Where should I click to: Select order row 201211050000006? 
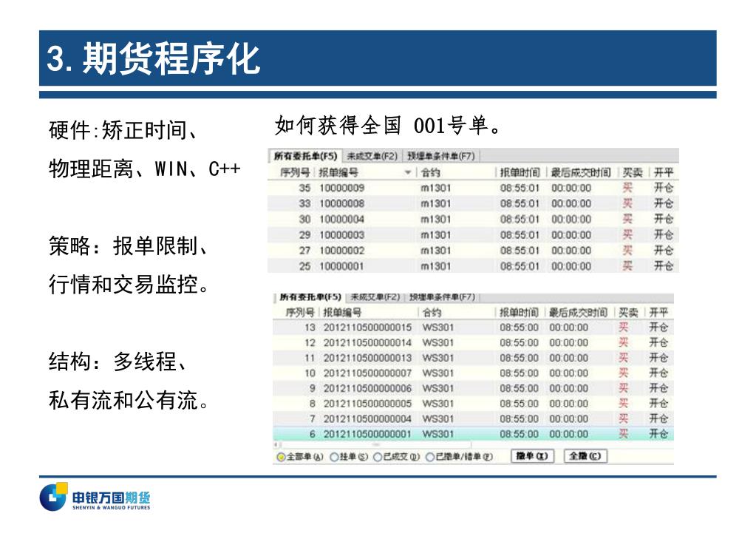click(x=473, y=388)
